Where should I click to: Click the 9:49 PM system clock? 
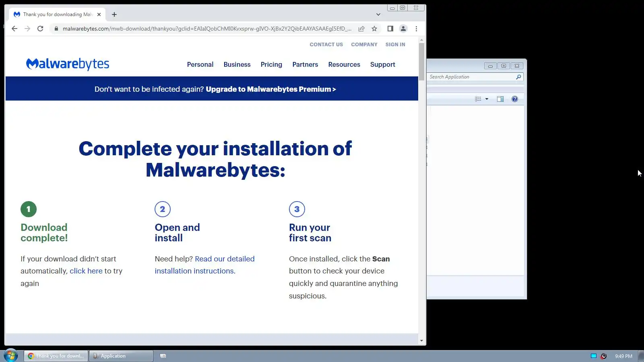[623, 356]
